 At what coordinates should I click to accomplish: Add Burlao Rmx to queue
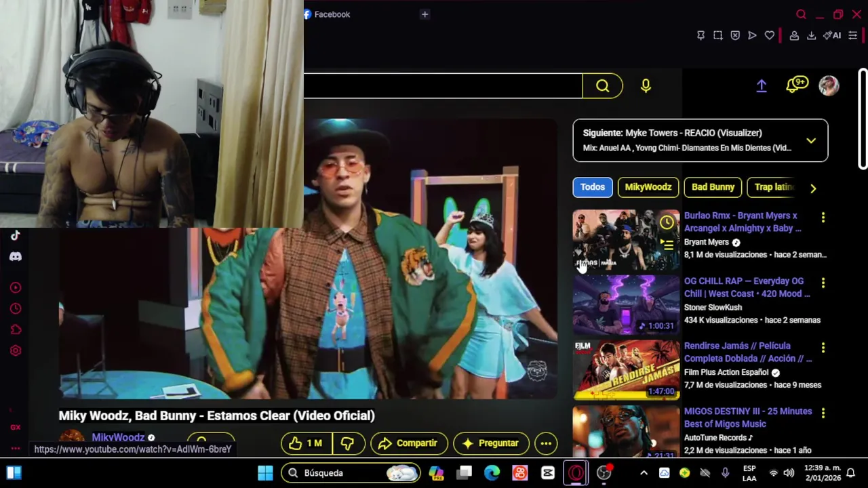point(667,245)
